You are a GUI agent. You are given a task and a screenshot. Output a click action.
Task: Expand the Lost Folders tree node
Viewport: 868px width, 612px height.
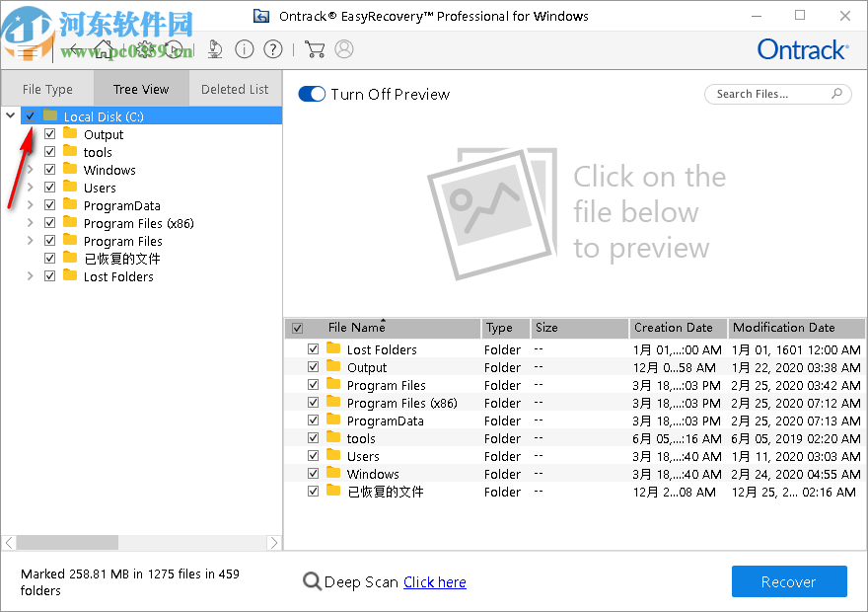30,276
